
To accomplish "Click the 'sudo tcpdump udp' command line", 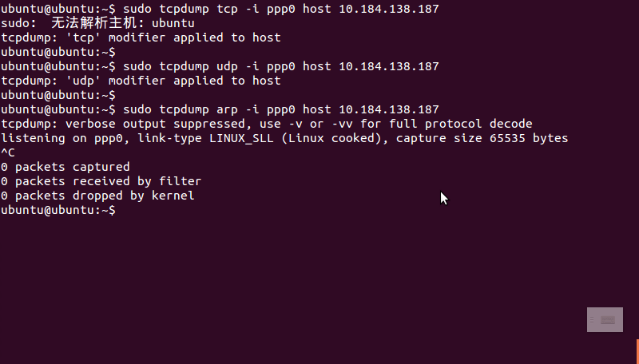I will (220, 66).
